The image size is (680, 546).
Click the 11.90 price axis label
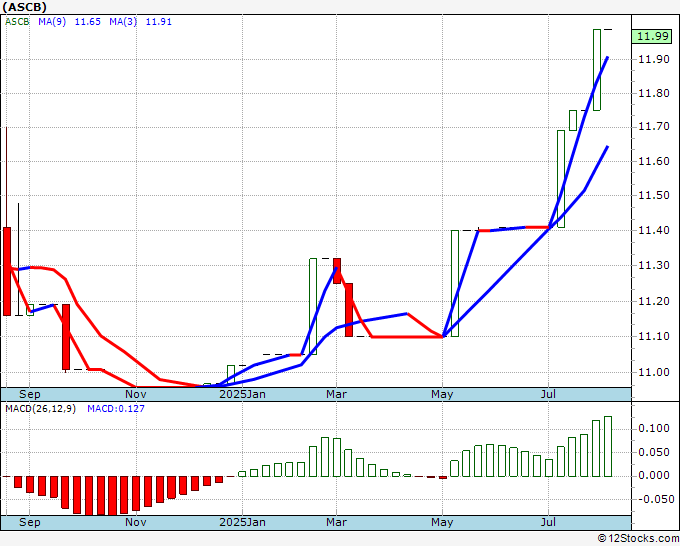[654, 59]
